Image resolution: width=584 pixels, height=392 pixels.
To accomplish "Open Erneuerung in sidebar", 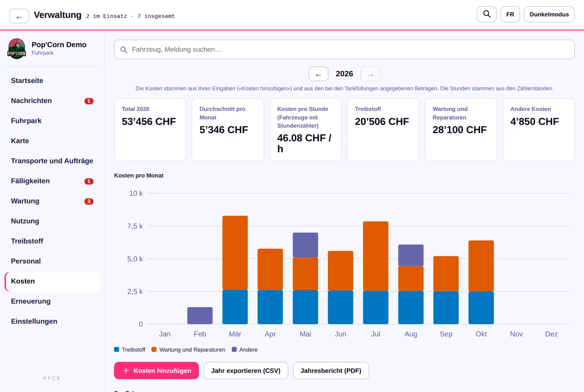I will pos(52,301).
